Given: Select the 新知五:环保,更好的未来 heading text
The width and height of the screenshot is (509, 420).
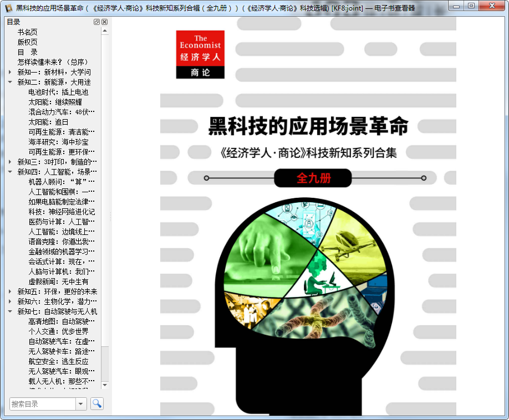Looking at the screenshot, I should (57, 291).
